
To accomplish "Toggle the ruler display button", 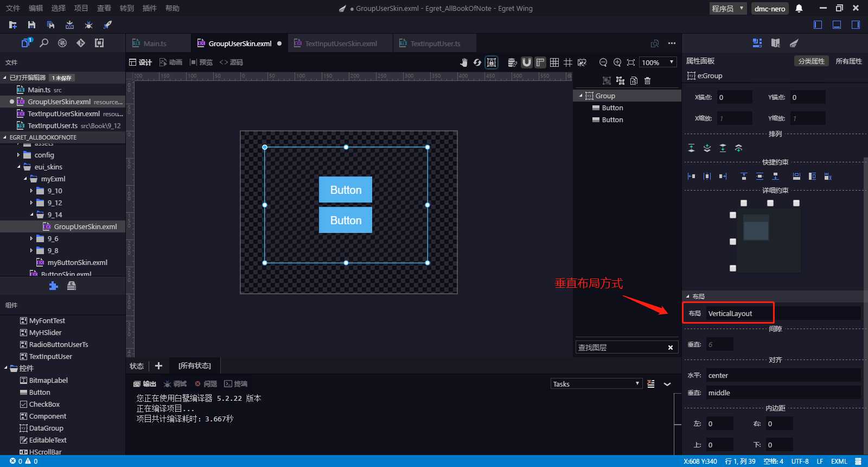I will [x=540, y=62].
